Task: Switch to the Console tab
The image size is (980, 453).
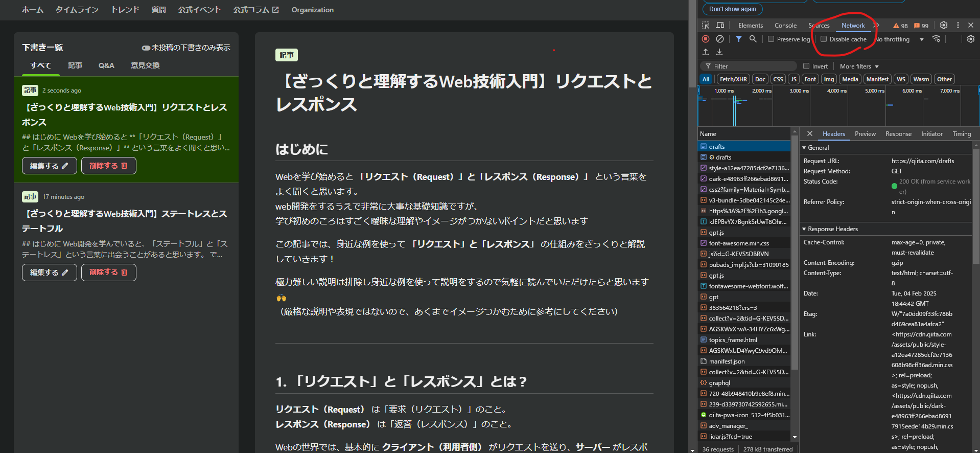Action: pos(785,26)
